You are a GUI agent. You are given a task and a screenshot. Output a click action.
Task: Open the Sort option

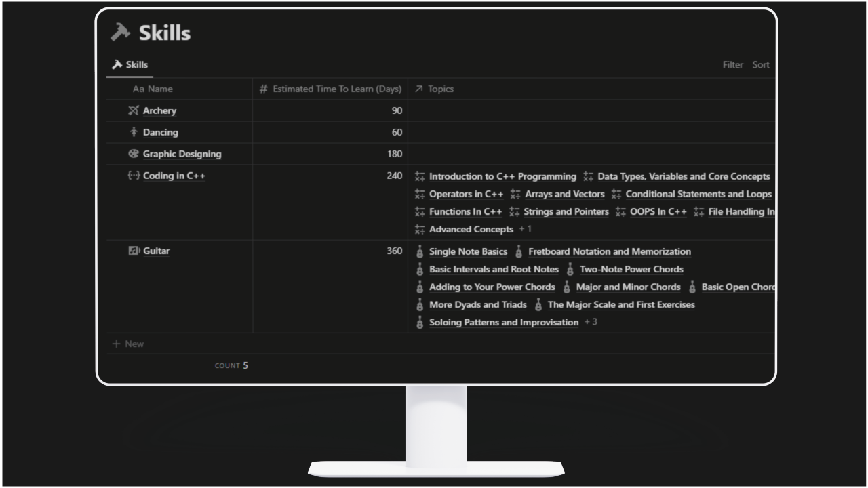pos(761,65)
